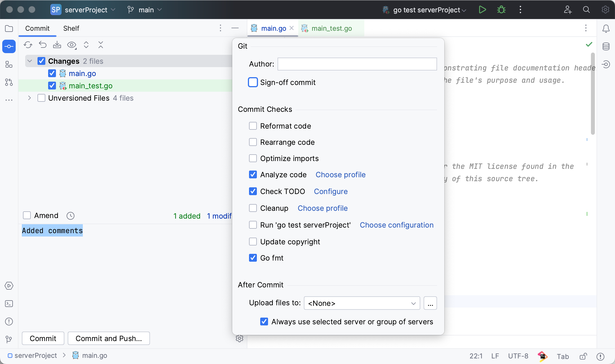Disable the Analyze code checkbox
Image resolution: width=615 pixels, height=364 pixels.
pos(253,174)
